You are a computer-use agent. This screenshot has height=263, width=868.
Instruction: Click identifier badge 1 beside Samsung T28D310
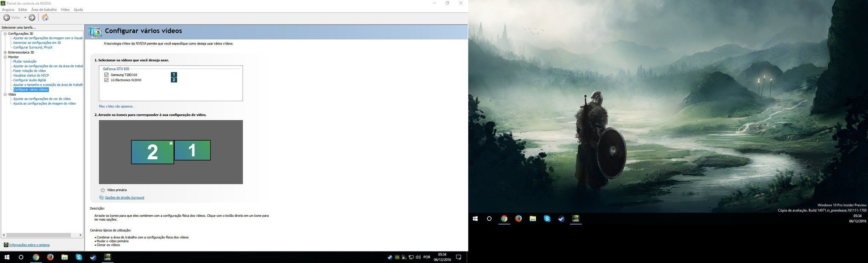click(174, 75)
